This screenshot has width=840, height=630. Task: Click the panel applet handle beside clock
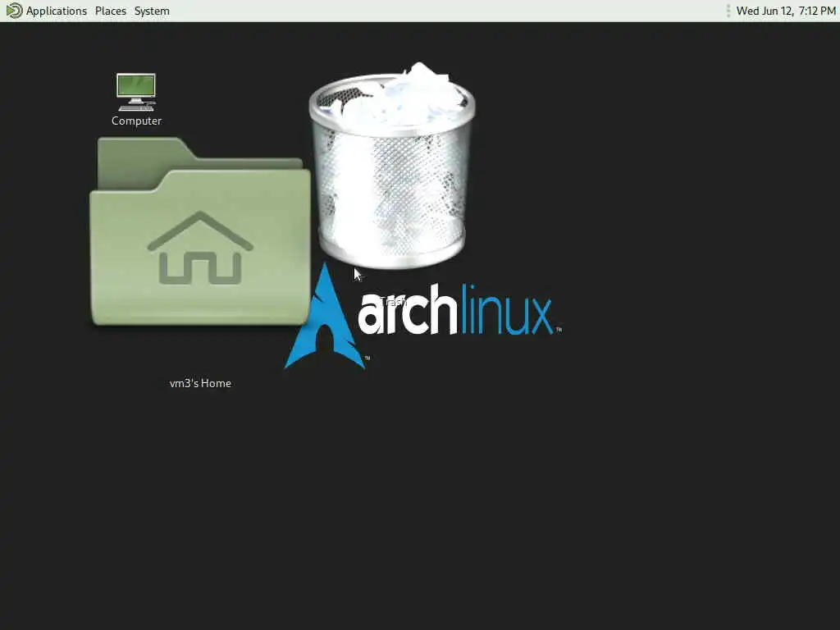(x=728, y=11)
